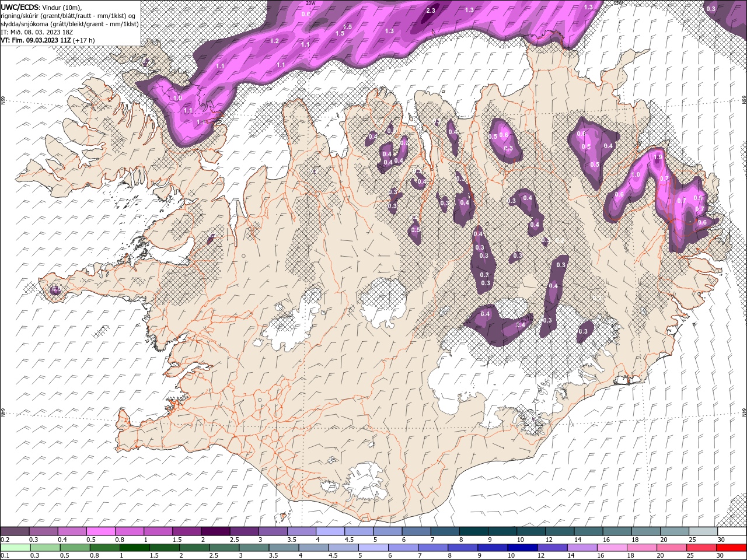Viewport: 747px width, 560px height.
Task: Select the last light gray swatch in top legend
Action: pos(703,531)
